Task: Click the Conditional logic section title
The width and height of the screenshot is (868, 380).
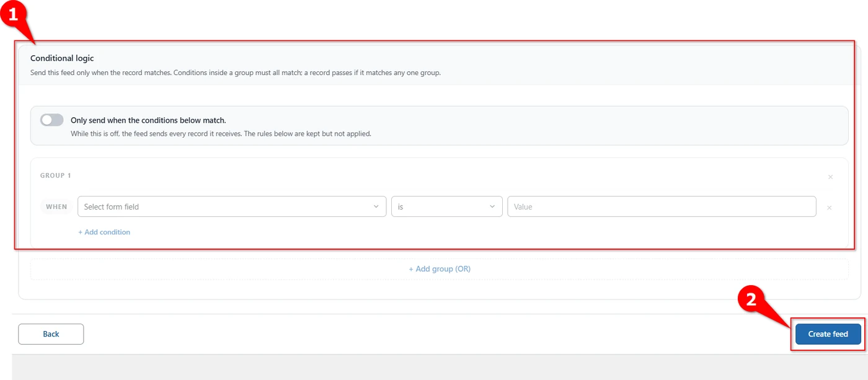Action: (62, 58)
